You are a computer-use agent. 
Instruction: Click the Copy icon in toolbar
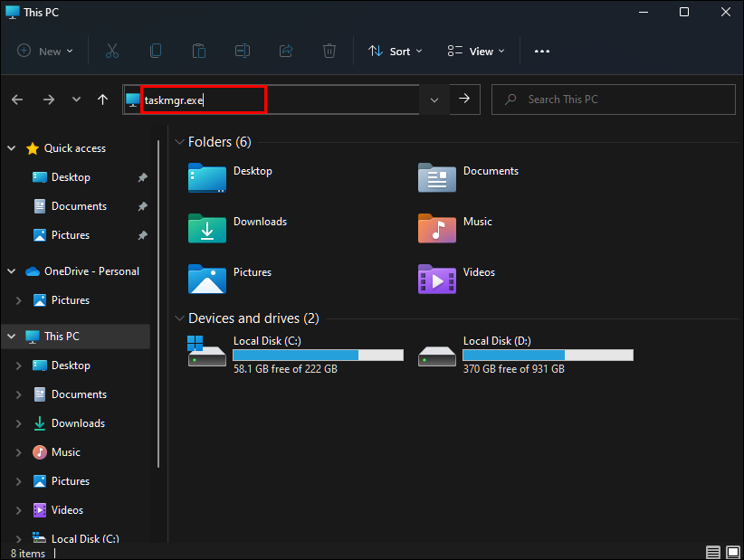click(156, 52)
